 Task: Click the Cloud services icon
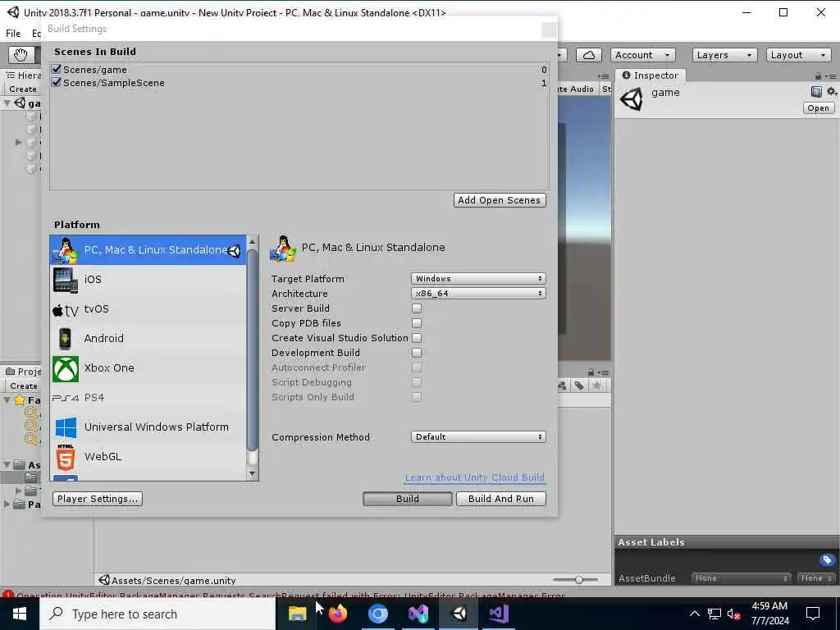(x=589, y=55)
